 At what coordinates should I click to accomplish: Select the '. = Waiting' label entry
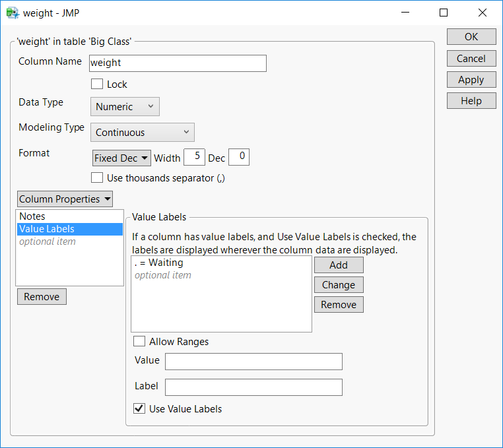[159, 263]
